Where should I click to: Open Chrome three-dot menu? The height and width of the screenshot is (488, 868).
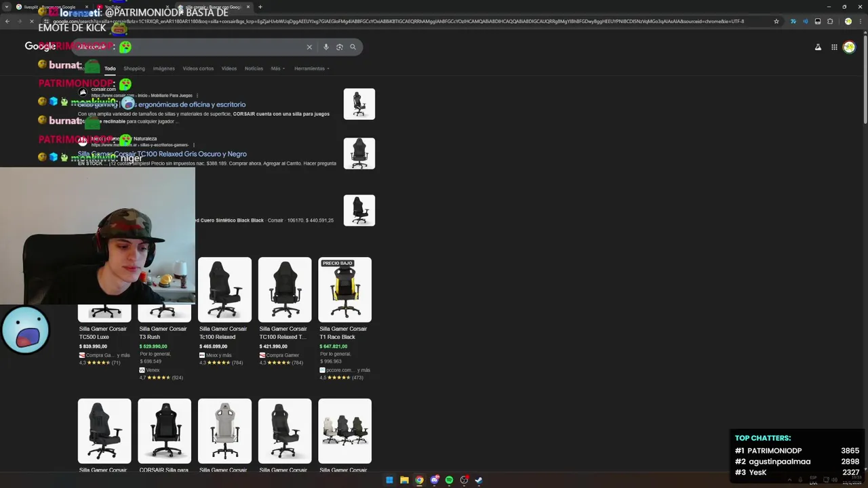860,21
